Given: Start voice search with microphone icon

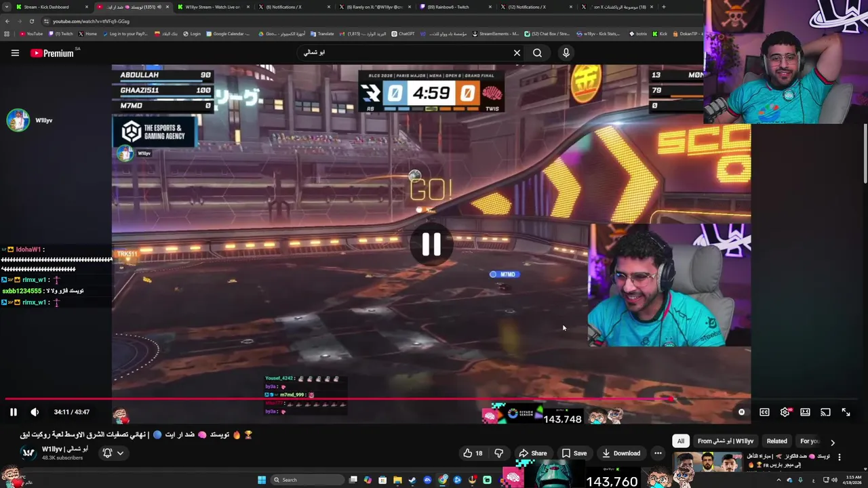Looking at the screenshot, I should (566, 53).
